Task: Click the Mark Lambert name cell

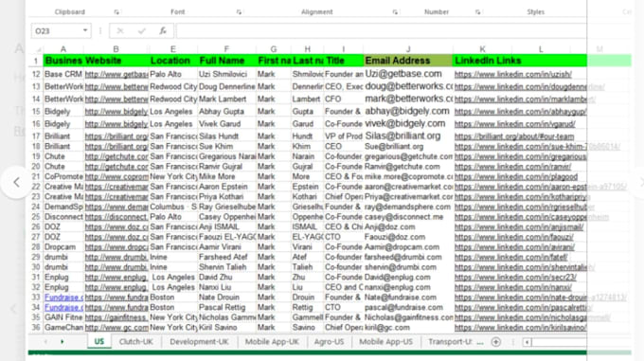Action: [226, 99]
